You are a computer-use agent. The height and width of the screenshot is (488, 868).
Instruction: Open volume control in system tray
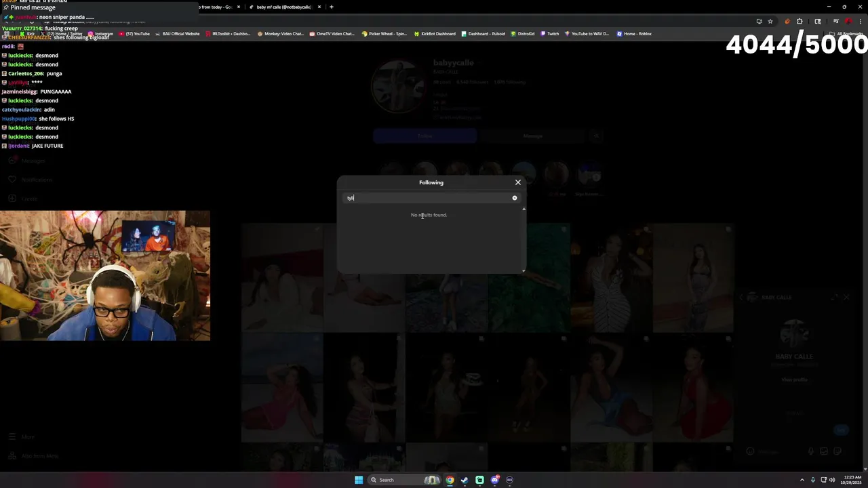[832, 480]
